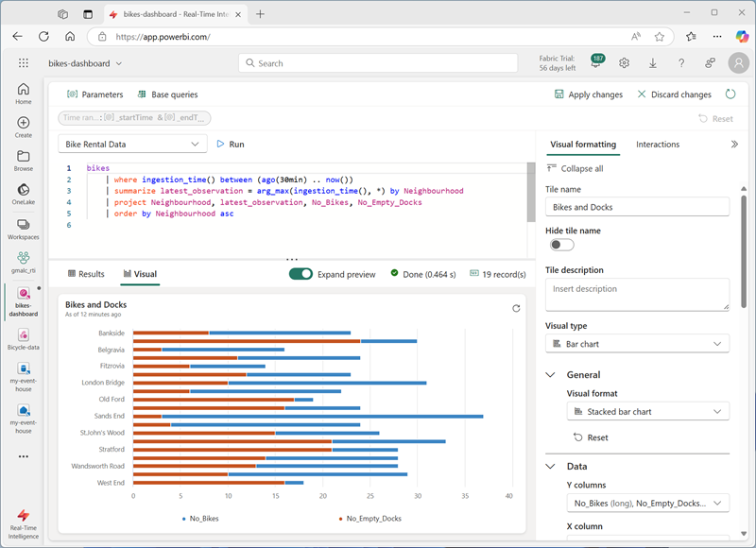Collapse the formatting pane with double chevron
This screenshot has height=548, width=756.
click(x=734, y=145)
